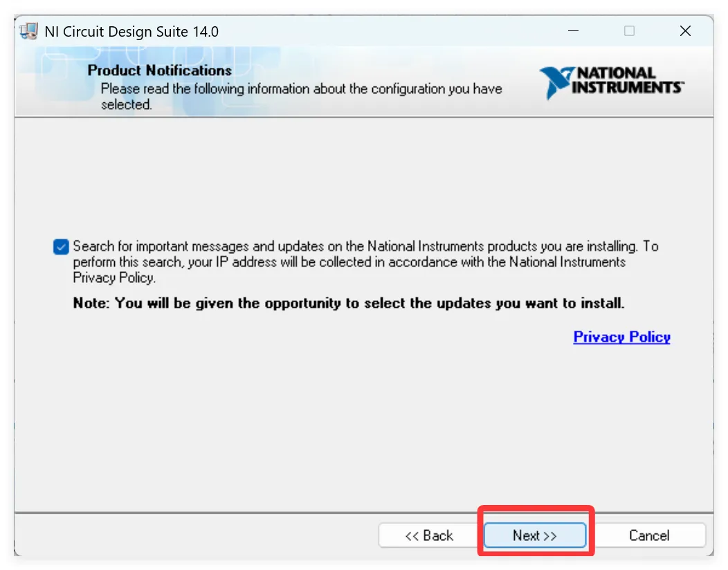Click the Next >> button
This screenshot has width=728, height=570.
534,535
